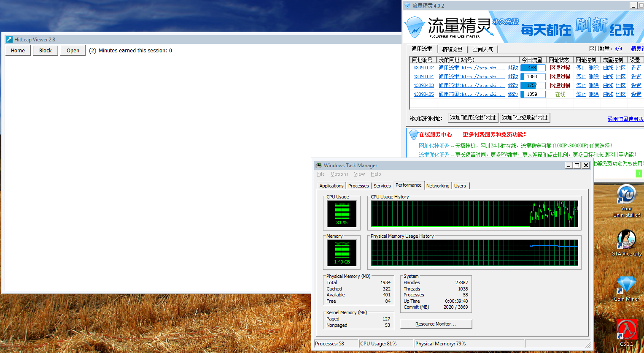
Task: Click the Home button in HitLeap Viewer
Action: [18, 50]
